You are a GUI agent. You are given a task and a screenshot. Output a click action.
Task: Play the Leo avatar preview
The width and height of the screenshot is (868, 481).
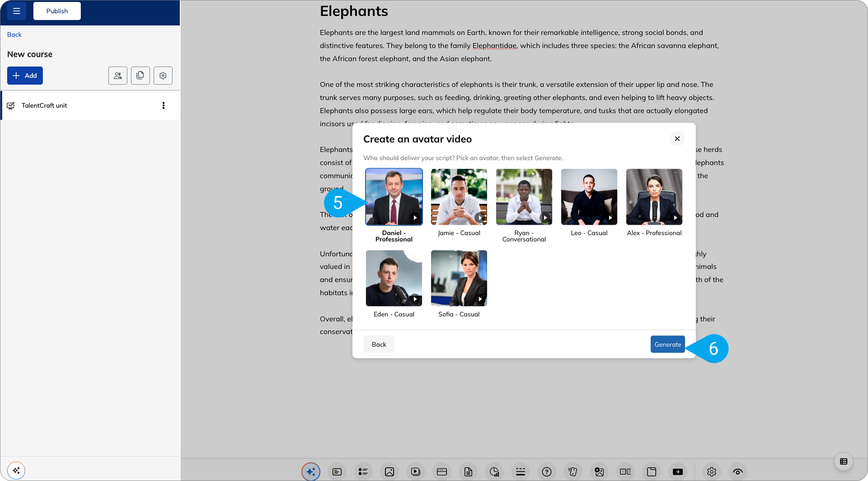610,218
